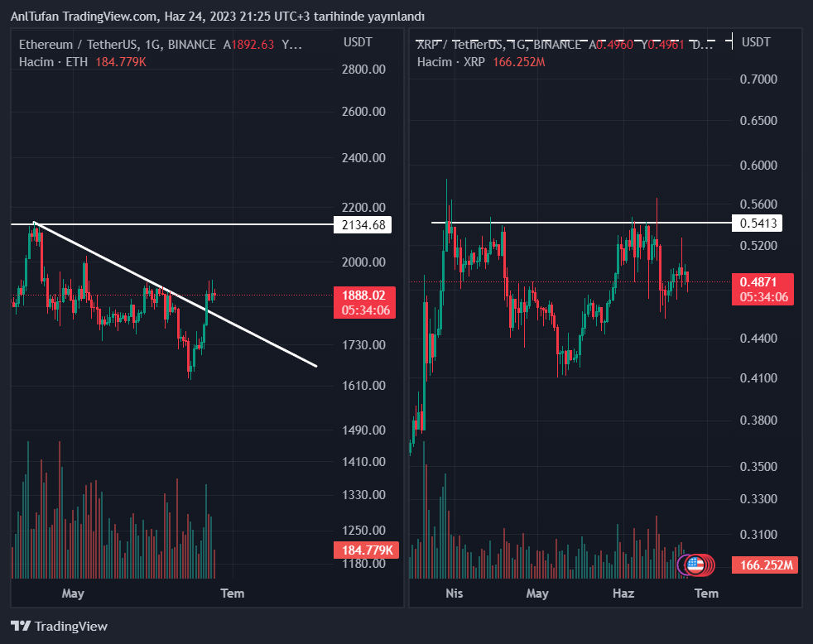Open the USDT currency selector on XRP chart

tap(756, 42)
